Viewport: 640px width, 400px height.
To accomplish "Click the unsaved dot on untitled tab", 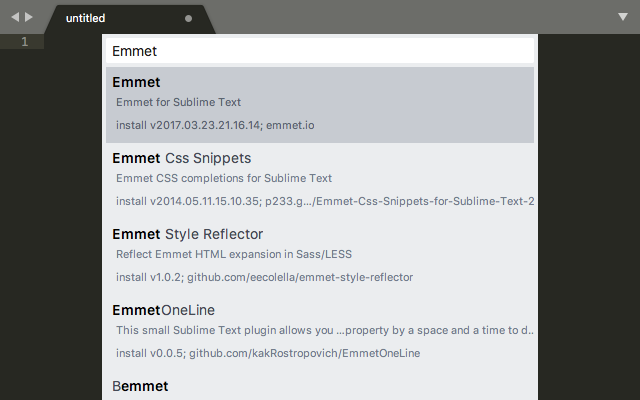I will pyautogui.click(x=189, y=18).
